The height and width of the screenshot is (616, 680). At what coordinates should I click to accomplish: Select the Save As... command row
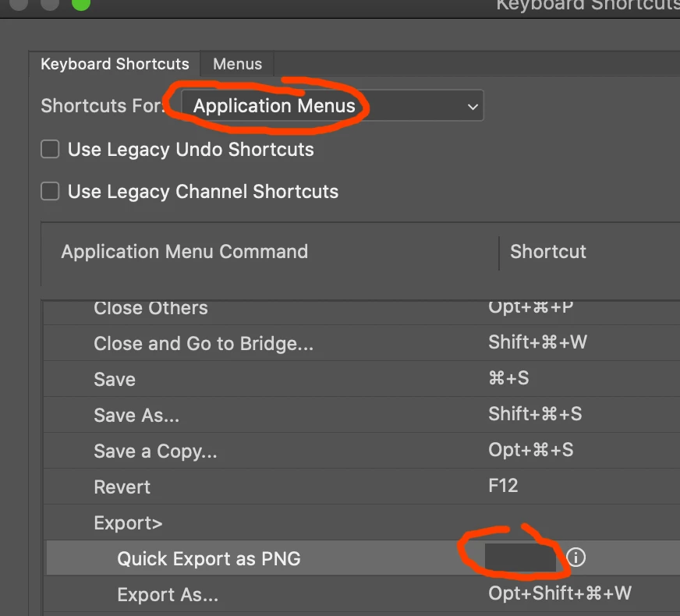pos(363,414)
